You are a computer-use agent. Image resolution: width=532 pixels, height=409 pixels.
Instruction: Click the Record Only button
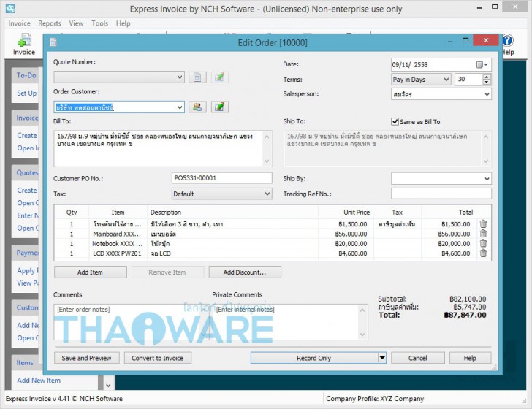coord(313,358)
